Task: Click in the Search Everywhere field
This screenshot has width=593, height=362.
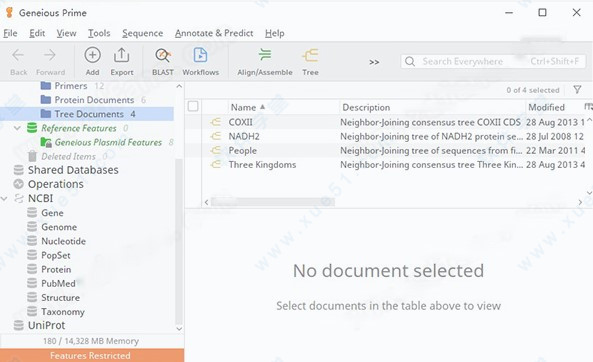Action: [493, 61]
